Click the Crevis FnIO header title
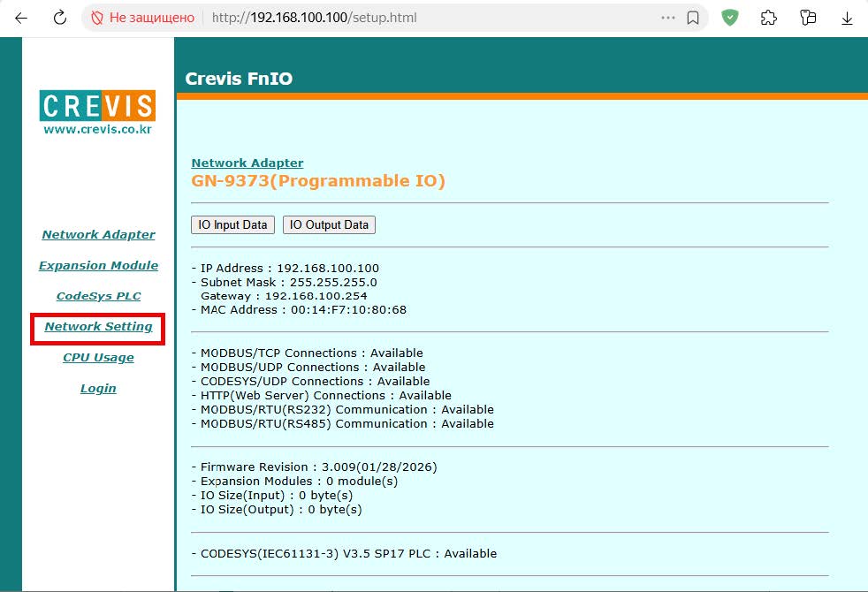The width and height of the screenshot is (868, 592). (239, 79)
